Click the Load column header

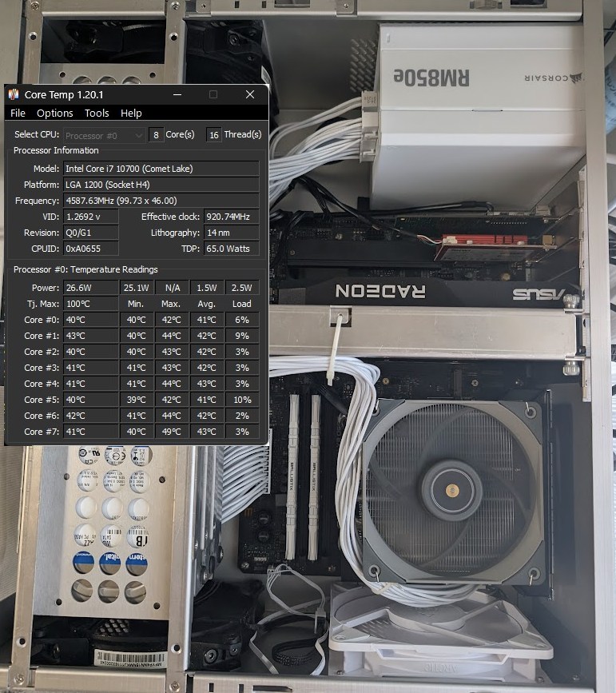(242, 304)
